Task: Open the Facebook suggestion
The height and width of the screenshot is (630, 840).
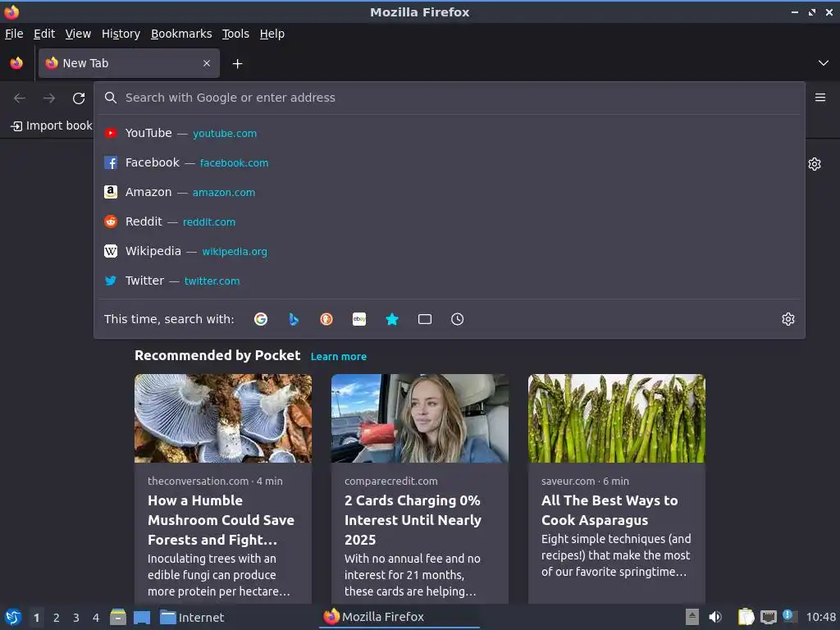Action: [450, 162]
